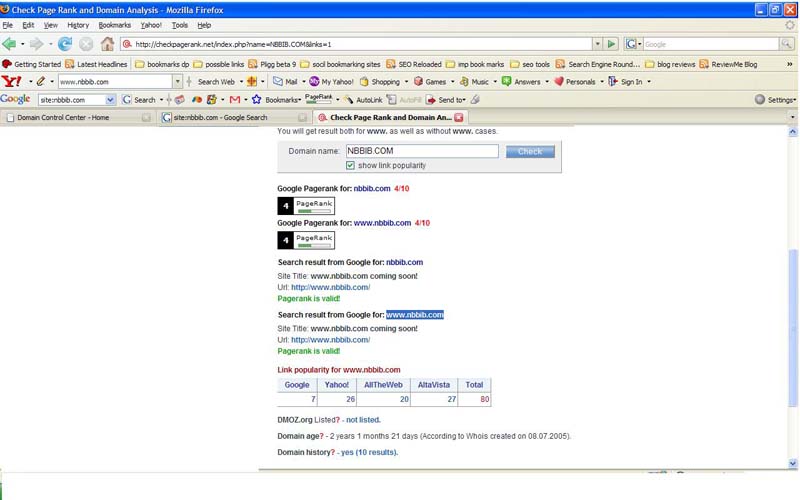Expand the Yahoo Sign In dropdown arrow
The height and width of the screenshot is (500, 800).
coord(649,82)
